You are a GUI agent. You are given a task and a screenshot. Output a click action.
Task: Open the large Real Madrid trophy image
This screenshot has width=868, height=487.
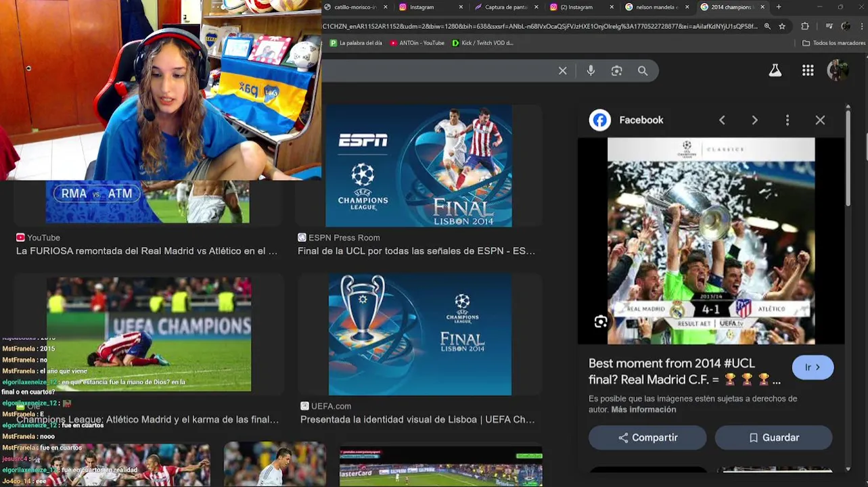click(711, 241)
